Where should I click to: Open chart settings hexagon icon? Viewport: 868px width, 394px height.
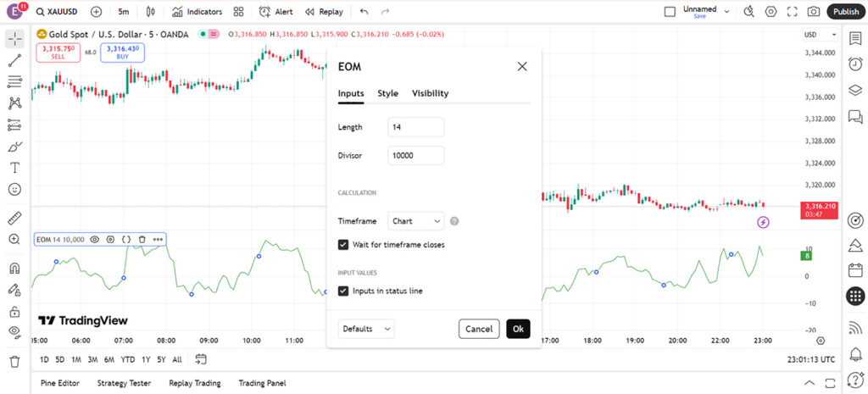coord(771,12)
